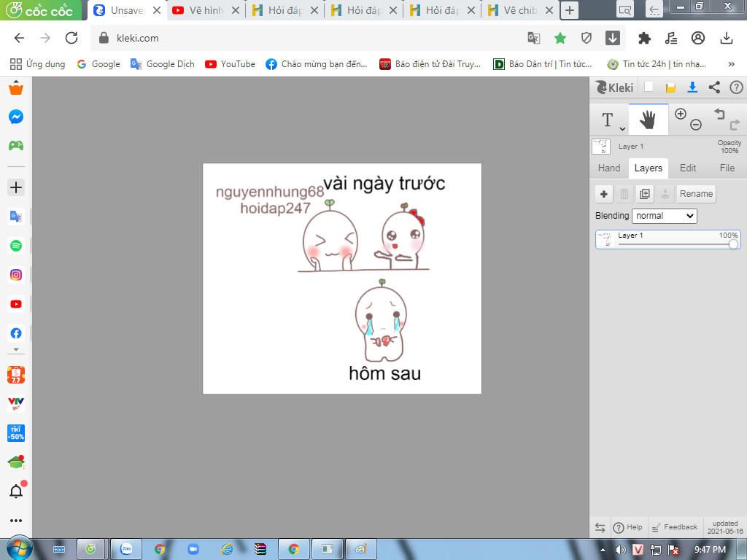747x560 pixels.
Task: Select the Hand pan tool
Action: tap(648, 120)
